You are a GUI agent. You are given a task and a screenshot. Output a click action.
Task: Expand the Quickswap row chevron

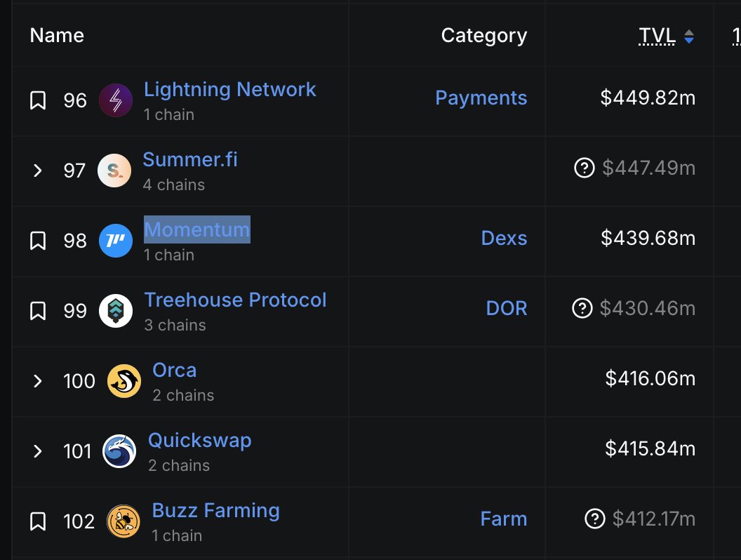(x=38, y=451)
